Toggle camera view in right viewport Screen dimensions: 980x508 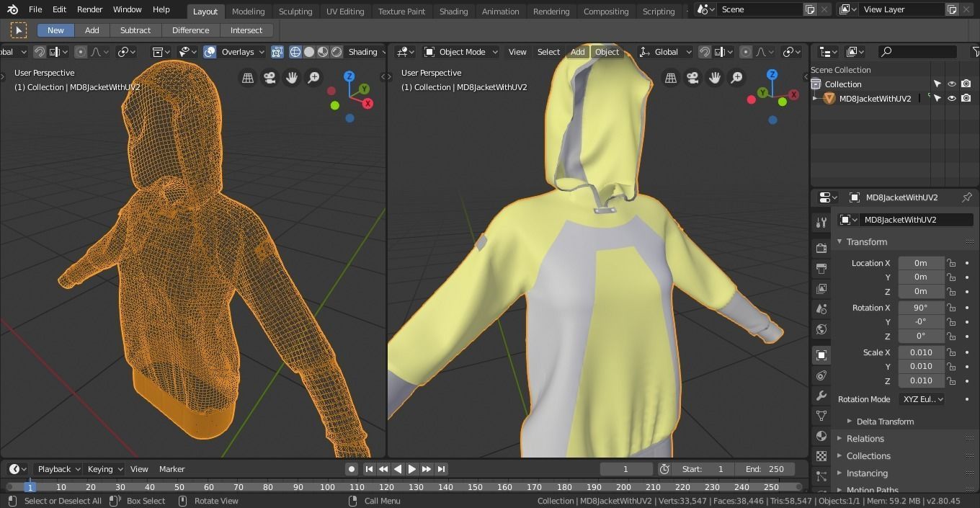click(692, 78)
